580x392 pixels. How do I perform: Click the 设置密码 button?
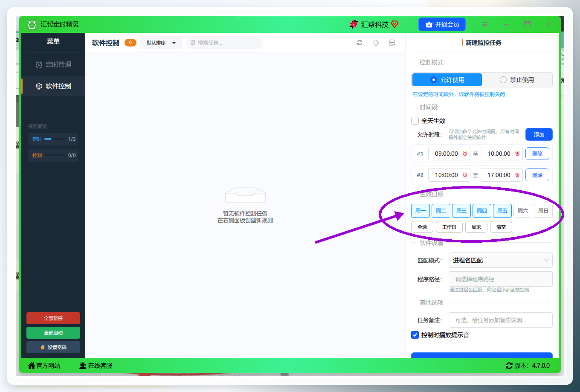coord(53,347)
